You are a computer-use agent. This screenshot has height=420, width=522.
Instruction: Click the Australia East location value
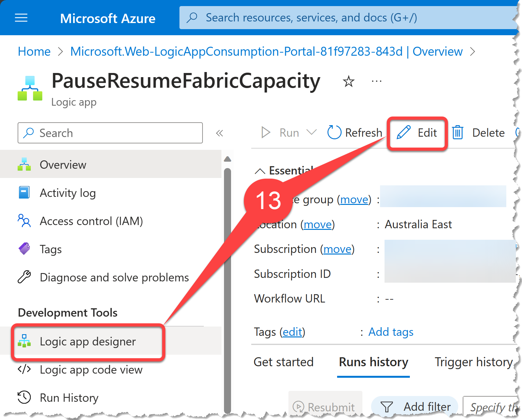(418, 224)
